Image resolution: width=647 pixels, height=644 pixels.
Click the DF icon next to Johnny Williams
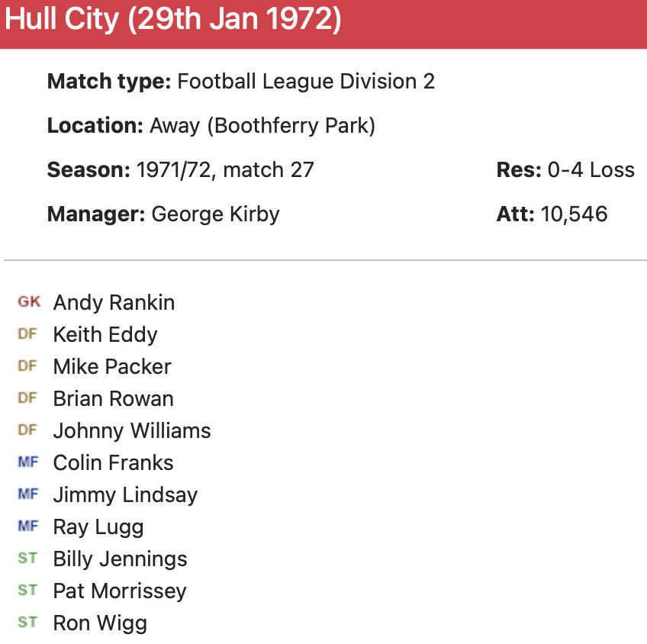[x=27, y=430]
